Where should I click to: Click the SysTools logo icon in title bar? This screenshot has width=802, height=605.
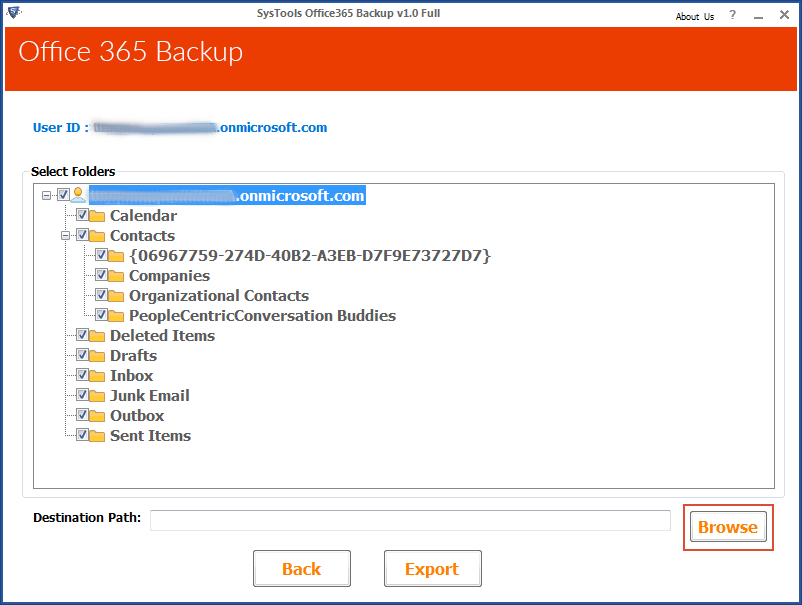point(14,14)
